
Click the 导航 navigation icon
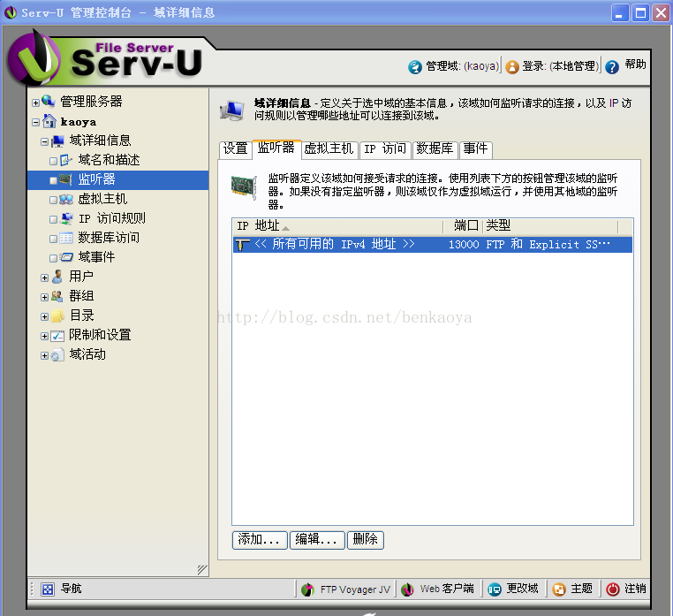pyautogui.click(x=48, y=589)
